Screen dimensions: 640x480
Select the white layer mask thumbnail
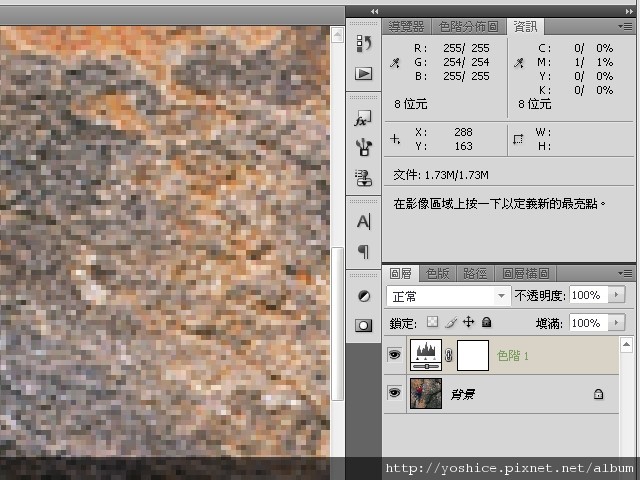[473, 355]
